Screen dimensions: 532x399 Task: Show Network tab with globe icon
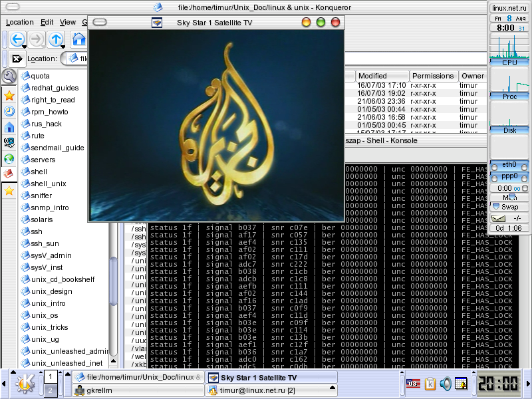(x=9, y=158)
